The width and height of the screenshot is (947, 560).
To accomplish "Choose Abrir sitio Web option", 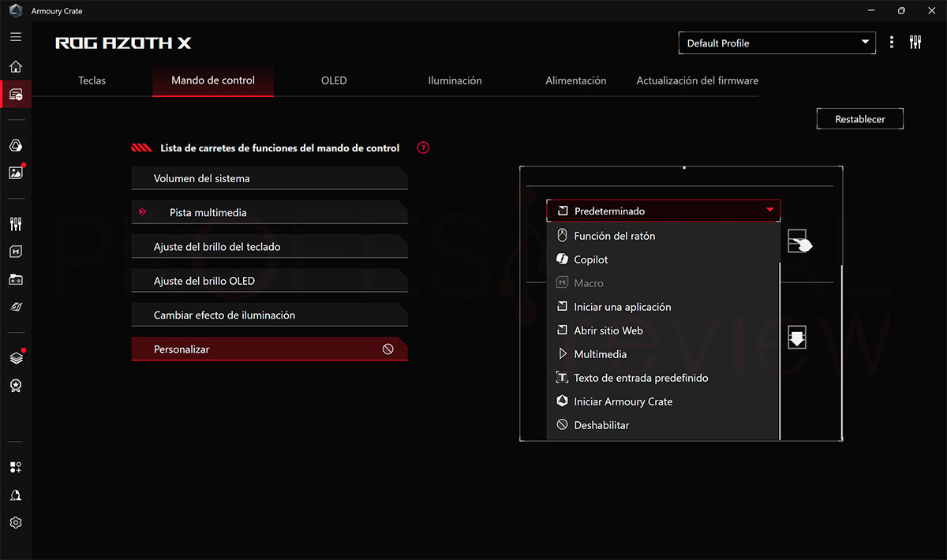I will point(663,330).
